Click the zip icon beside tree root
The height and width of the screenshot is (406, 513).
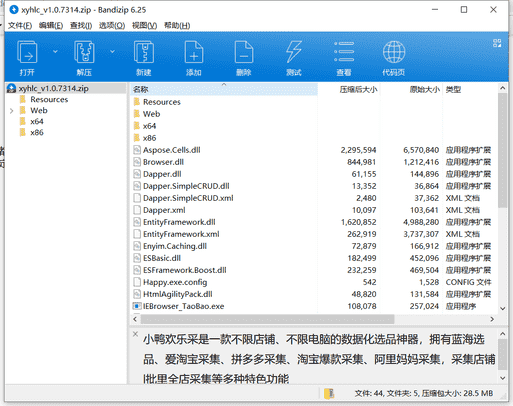point(12,88)
